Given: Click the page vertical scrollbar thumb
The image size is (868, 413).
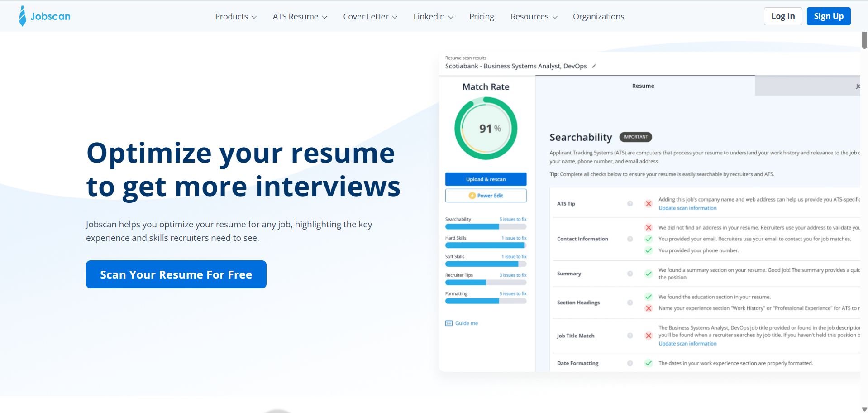Looking at the screenshot, I should 864,40.
